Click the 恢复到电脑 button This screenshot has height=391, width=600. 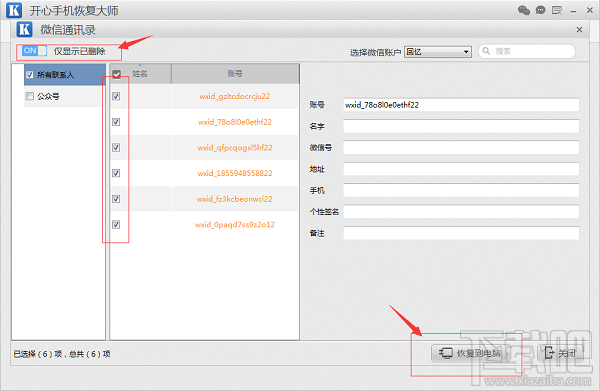pyautogui.click(x=471, y=353)
